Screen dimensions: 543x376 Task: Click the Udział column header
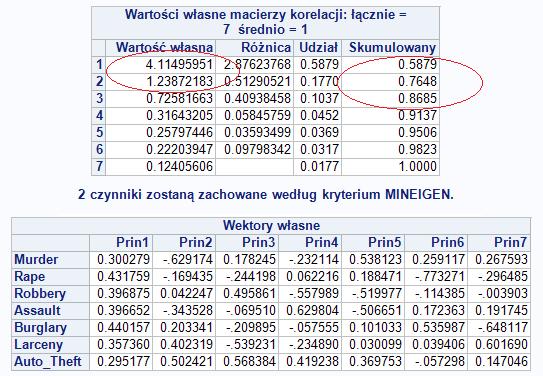coord(319,47)
